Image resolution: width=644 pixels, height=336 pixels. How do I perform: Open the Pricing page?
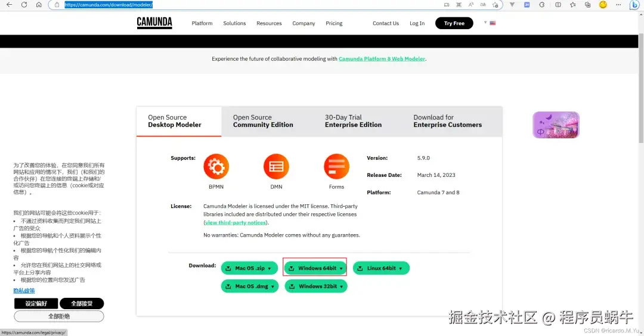(x=334, y=23)
